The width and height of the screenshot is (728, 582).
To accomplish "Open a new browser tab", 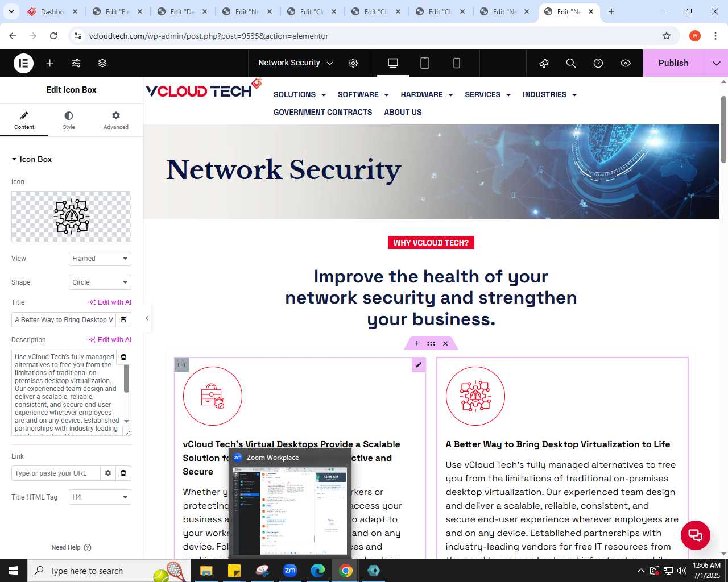I will point(611,11).
